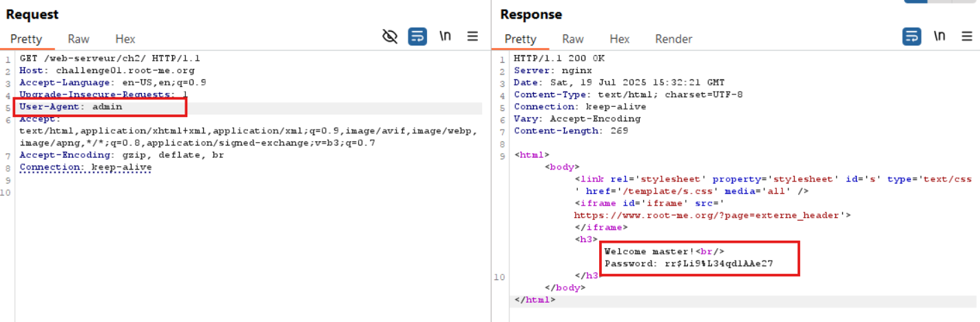The image size is (980, 322).
Task: Toggle hidden characters eye icon in Request
Action: pos(390,37)
